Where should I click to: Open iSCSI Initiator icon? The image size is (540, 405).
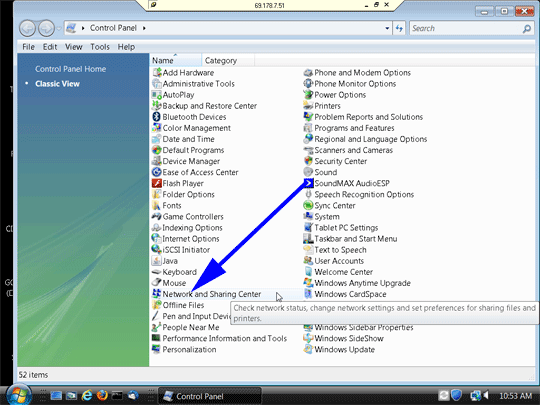[157, 250]
